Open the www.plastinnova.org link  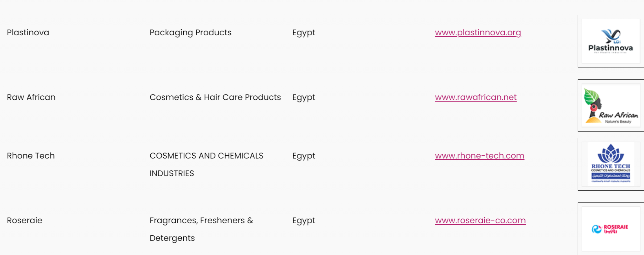(478, 33)
